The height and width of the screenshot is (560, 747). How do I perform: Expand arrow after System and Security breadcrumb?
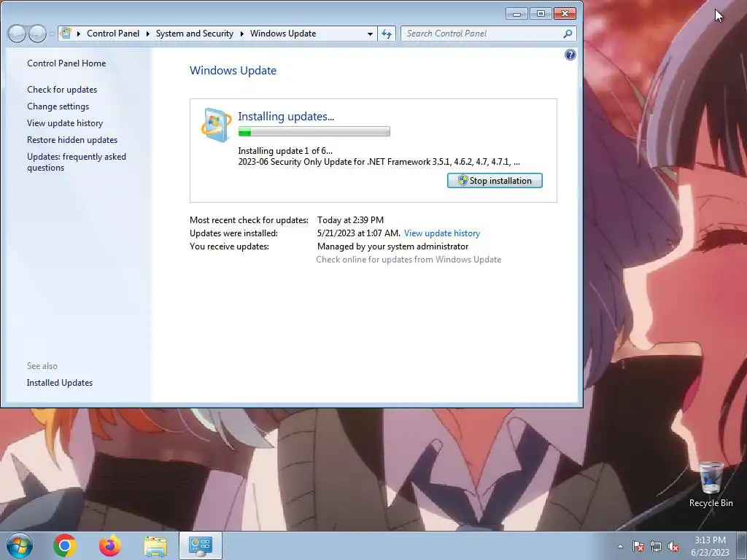(x=242, y=34)
